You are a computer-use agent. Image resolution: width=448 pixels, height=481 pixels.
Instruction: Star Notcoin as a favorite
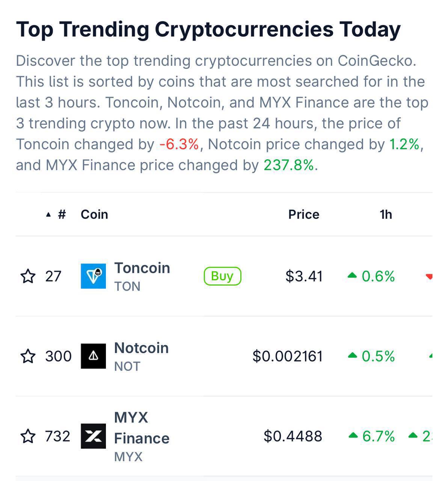28,356
